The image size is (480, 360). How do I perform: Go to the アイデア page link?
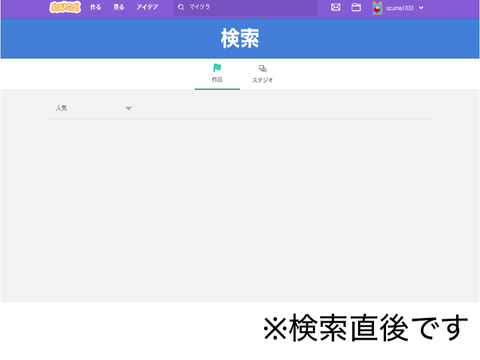[147, 7]
